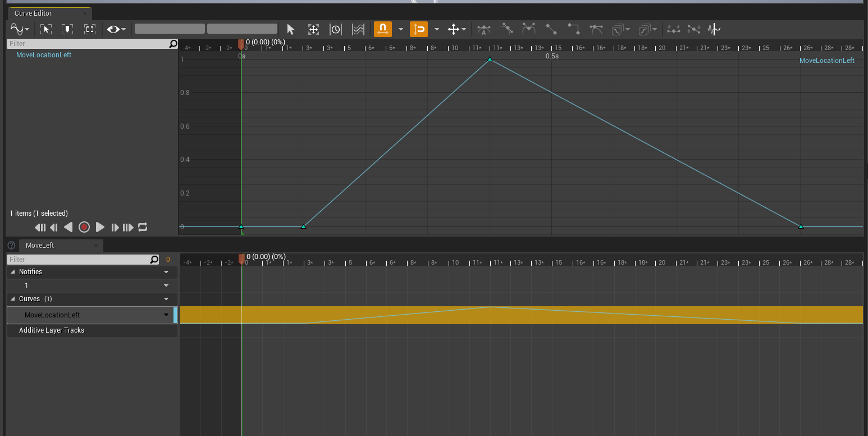
Task: Close the Curve Editor tab
Action: pos(85,13)
